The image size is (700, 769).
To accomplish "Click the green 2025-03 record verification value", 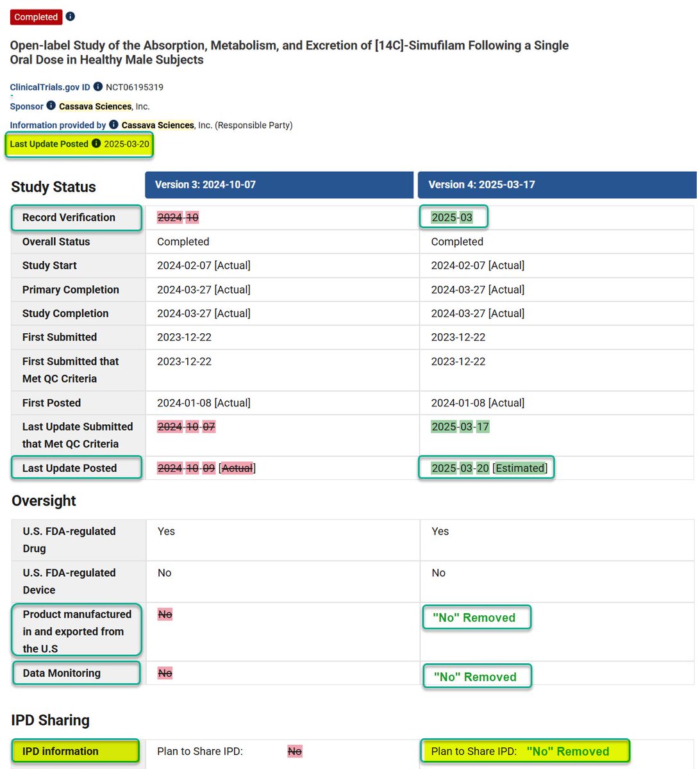I will (452, 217).
